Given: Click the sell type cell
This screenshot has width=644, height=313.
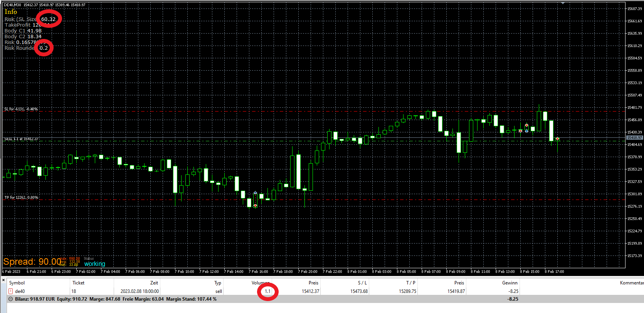Looking at the screenshot, I should click(x=219, y=291).
